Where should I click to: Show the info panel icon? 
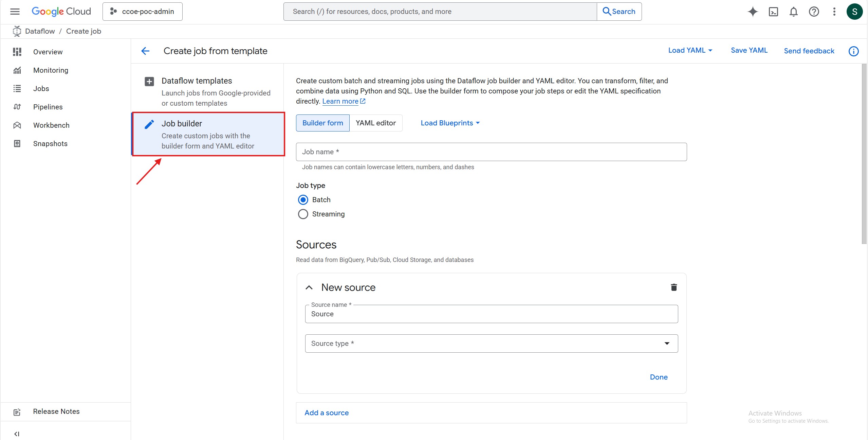[x=853, y=51]
